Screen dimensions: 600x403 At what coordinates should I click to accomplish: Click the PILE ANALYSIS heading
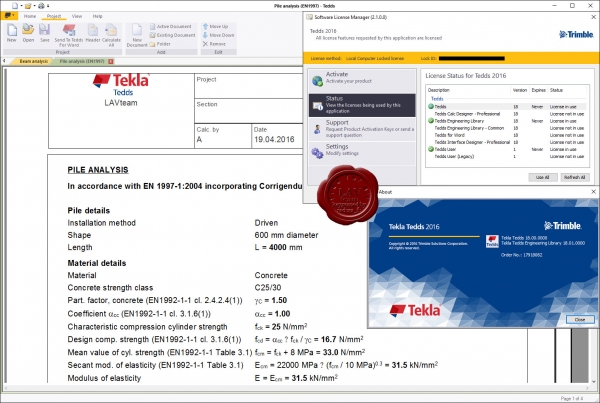pos(98,170)
